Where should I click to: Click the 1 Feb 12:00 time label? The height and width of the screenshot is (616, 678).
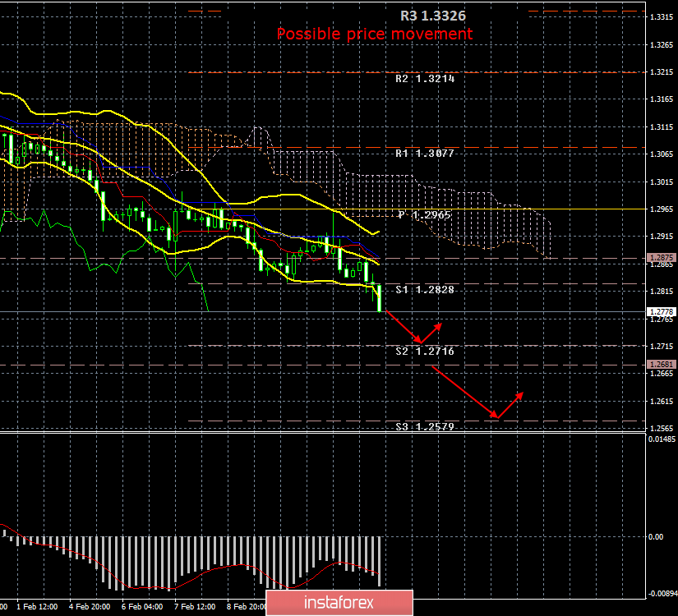click(37, 606)
